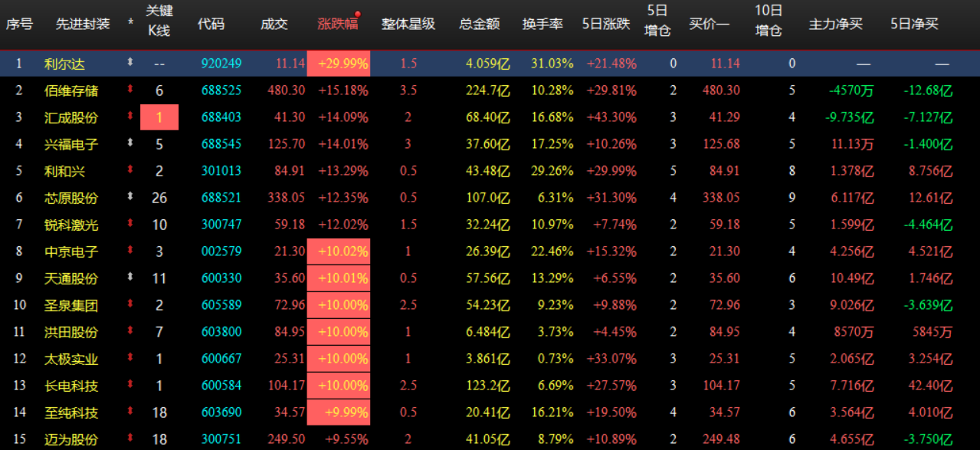Sort by 成交 column header

(274, 24)
